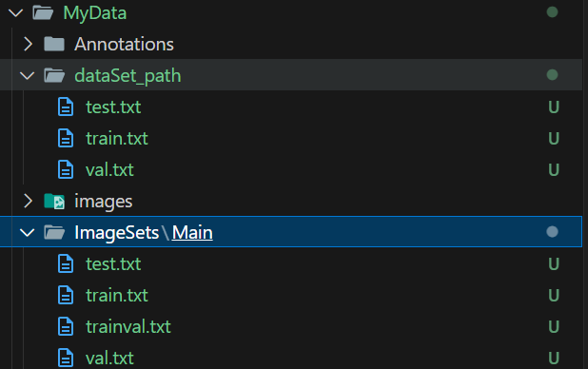Collapse the dataSet_path folder chevron

pos(27,76)
